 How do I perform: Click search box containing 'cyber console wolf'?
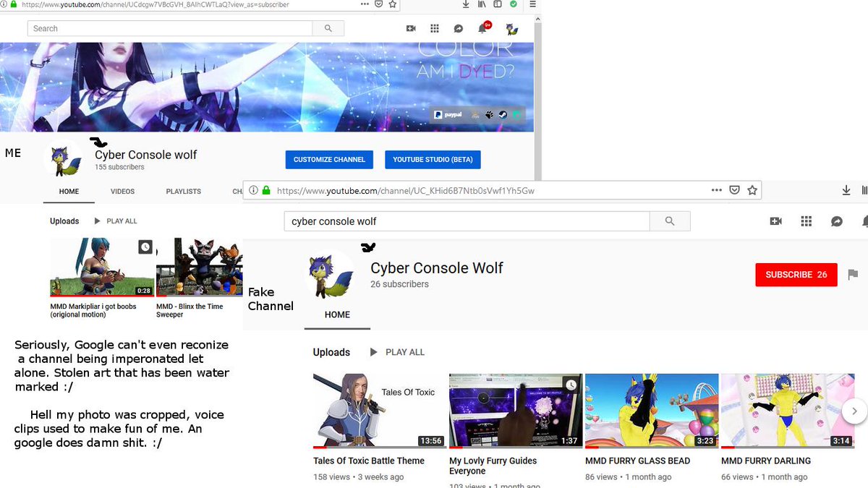pos(467,221)
